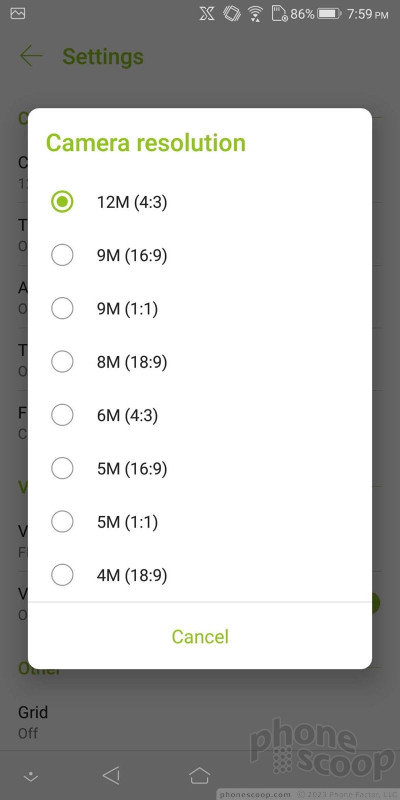The height and width of the screenshot is (800, 400).
Task: Tap the 7:59 PM clock in status bar
Action: pos(367,14)
